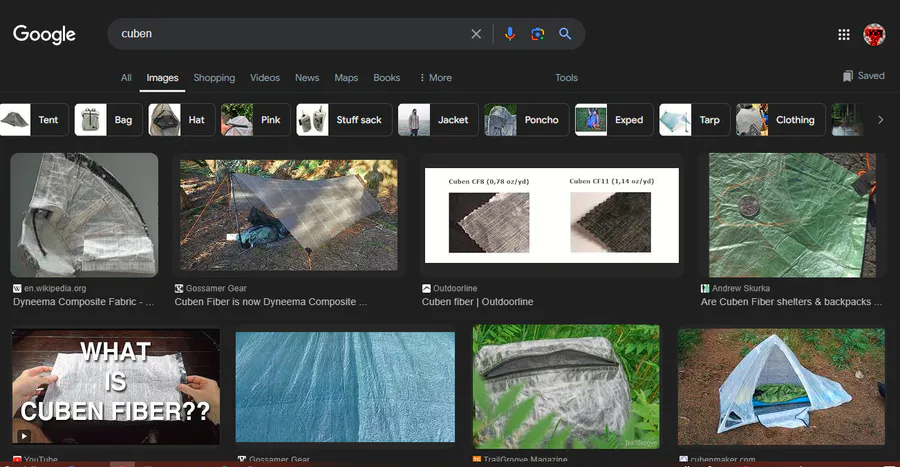Screen dimensions: 900x467
Task: Open the Google account profile avatar
Action: [874, 34]
